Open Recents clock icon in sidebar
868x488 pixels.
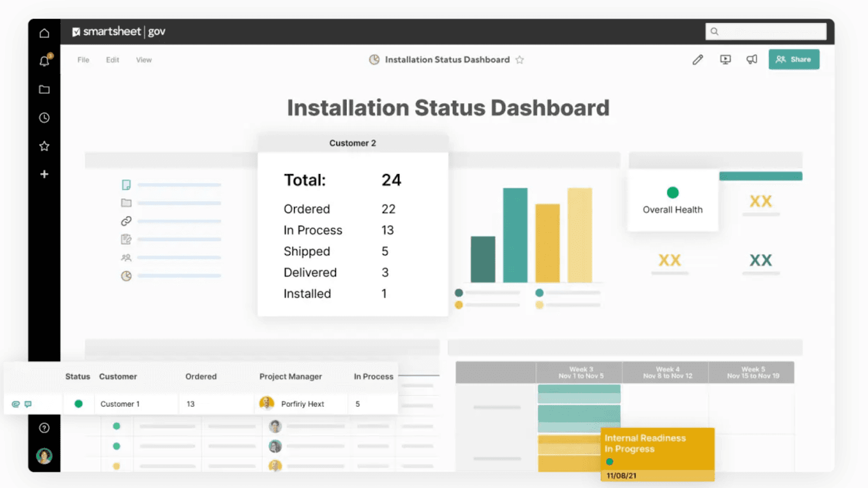44,118
